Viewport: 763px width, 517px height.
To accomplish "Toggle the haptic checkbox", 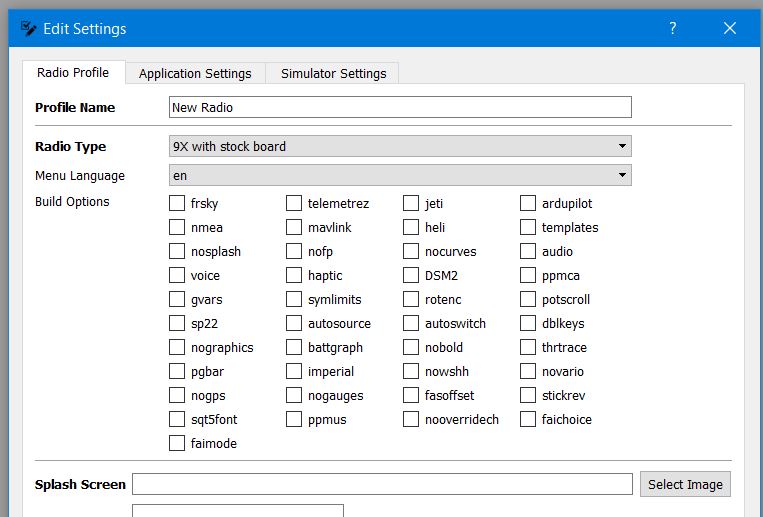I will (294, 275).
